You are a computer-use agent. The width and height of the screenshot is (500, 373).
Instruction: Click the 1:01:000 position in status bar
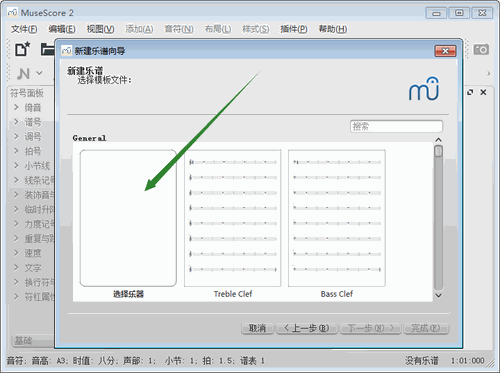[467, 360]
